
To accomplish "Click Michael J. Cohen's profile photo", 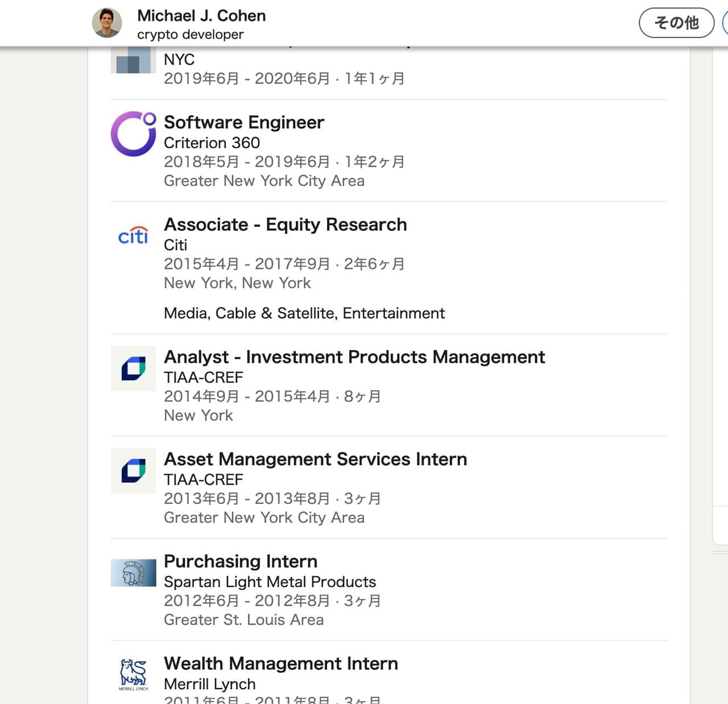I will (x=107, y=23).
